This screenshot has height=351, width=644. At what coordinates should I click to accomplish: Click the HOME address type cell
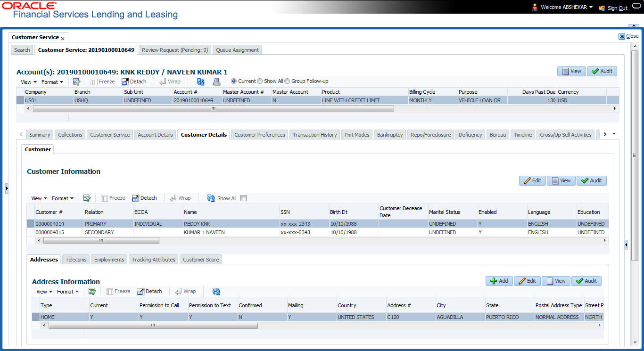tap(64, 317)
